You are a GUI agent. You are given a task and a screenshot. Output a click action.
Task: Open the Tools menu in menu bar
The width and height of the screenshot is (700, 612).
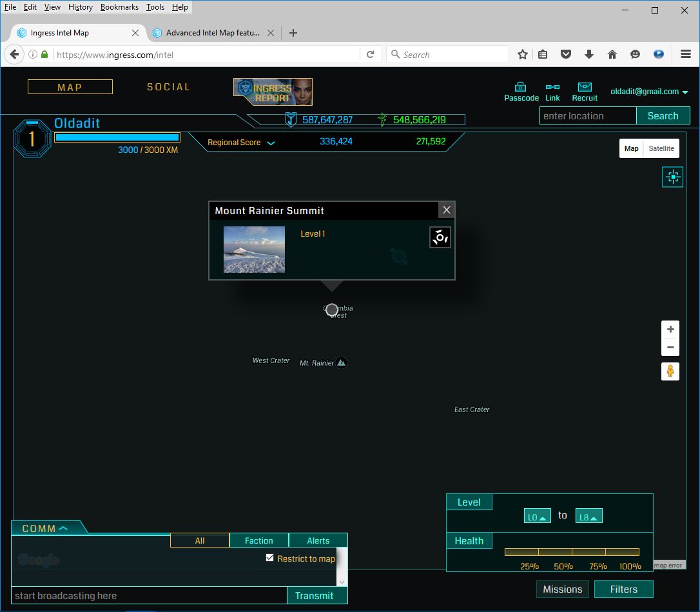[155, 7]
